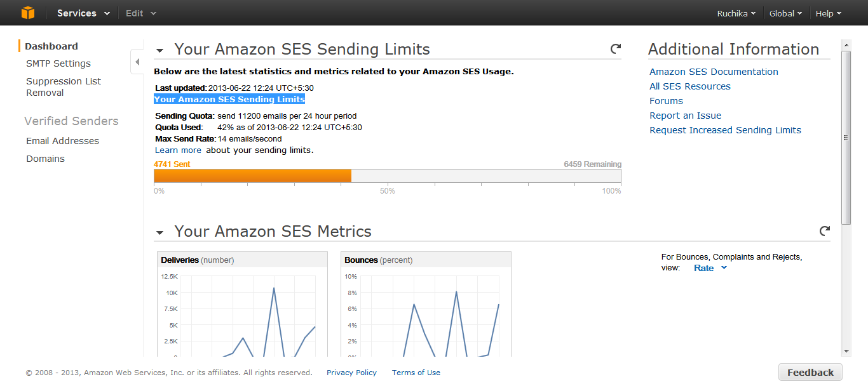This screenshot has height=391, width=868.
Task: Open Email Addresses under Verified Senders
Action: pos(62,141)
